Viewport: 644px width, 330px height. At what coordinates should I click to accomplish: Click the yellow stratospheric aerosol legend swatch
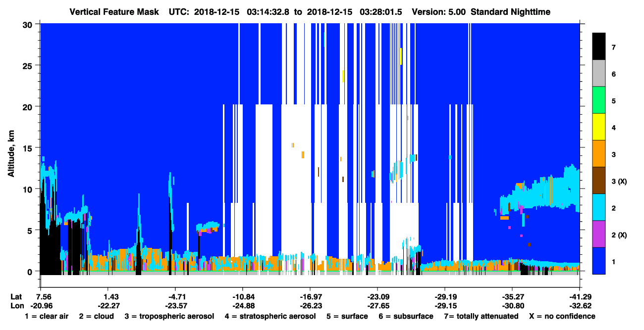coord(599,127)
